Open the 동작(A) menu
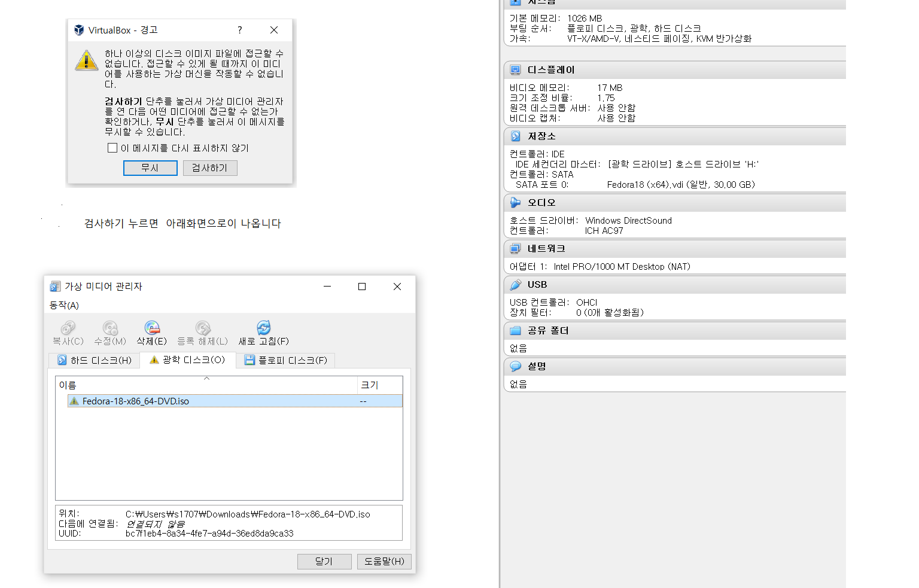 coord(64,305)
